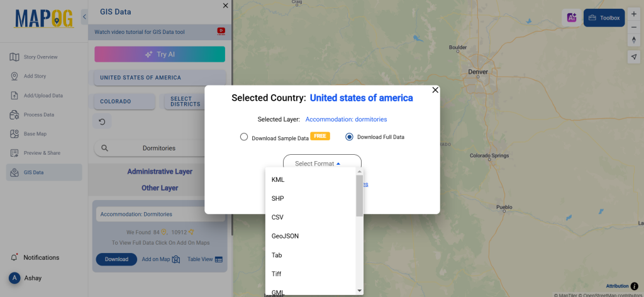Select Download Sample Data radio button
The height and width of the screenshot is (297, 644).
pos(244,137)
